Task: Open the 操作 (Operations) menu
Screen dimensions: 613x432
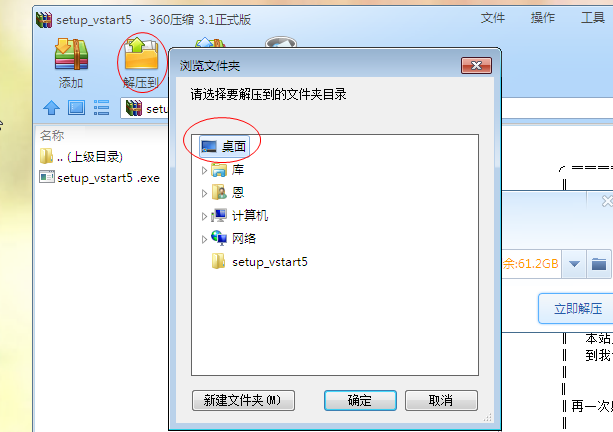Action: point(543,18)
